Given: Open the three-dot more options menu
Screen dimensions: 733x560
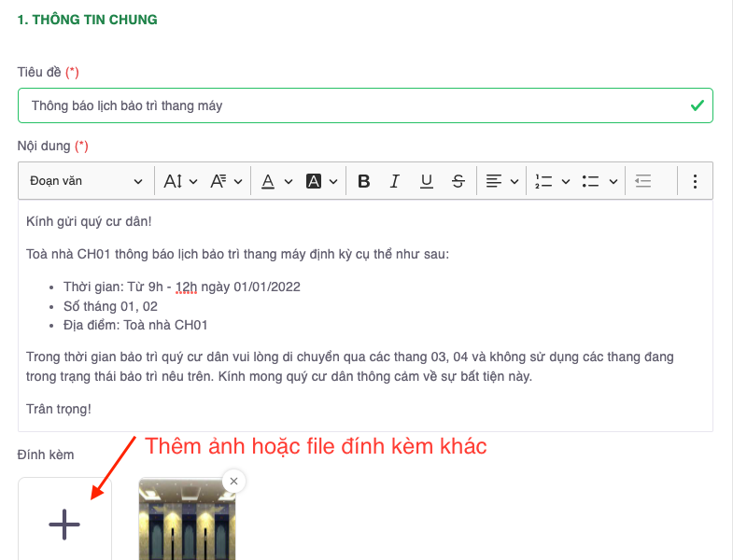Looking at the screenshot, I should coord(695,181).
